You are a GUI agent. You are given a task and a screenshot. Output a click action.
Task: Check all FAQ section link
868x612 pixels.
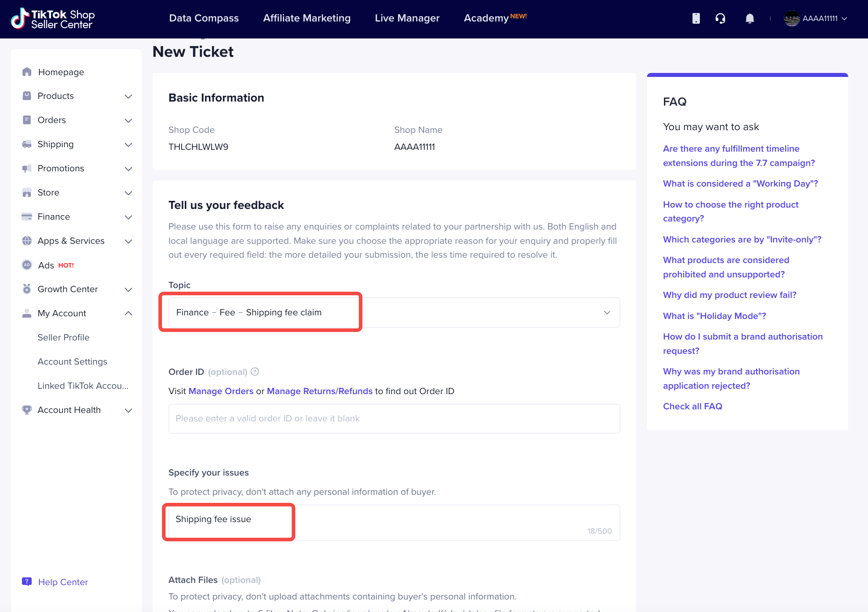coord(692,406)
